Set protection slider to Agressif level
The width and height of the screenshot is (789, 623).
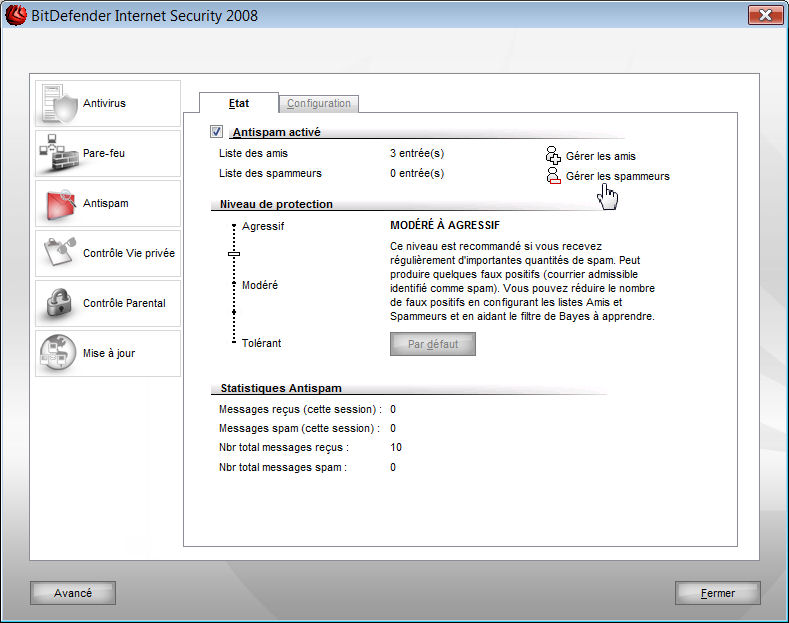pyautogui.click(x=234, y=226)
